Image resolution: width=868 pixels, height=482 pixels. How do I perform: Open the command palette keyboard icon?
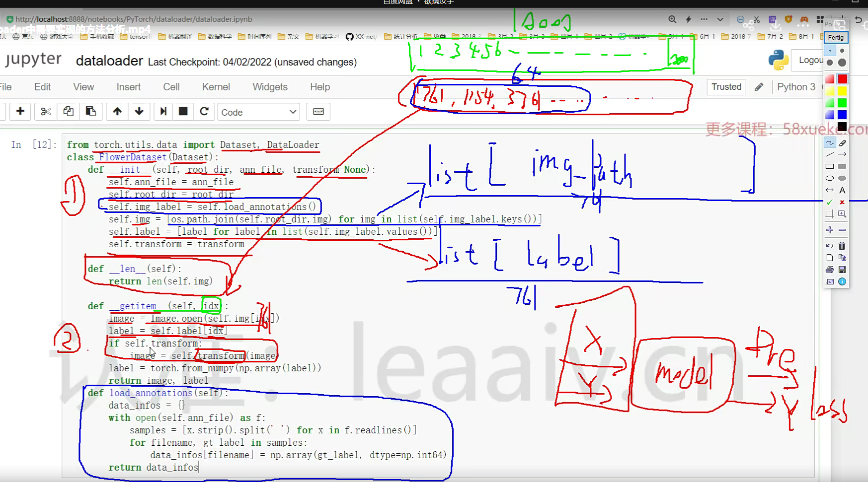(318, 112)
